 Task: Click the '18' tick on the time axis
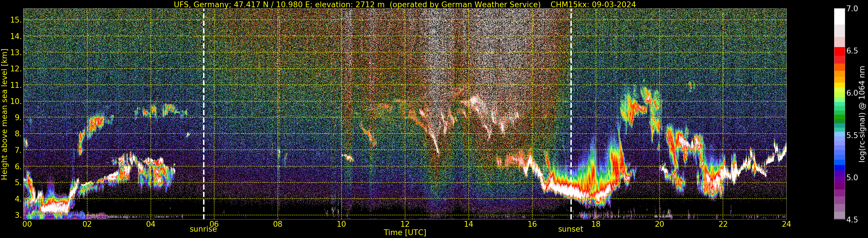596,224
